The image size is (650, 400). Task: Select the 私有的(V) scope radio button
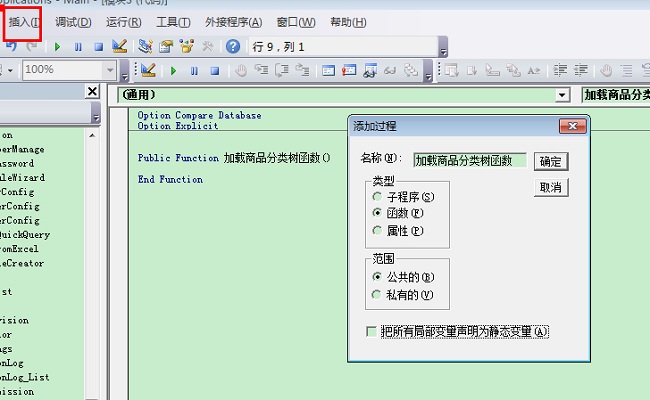376,294
